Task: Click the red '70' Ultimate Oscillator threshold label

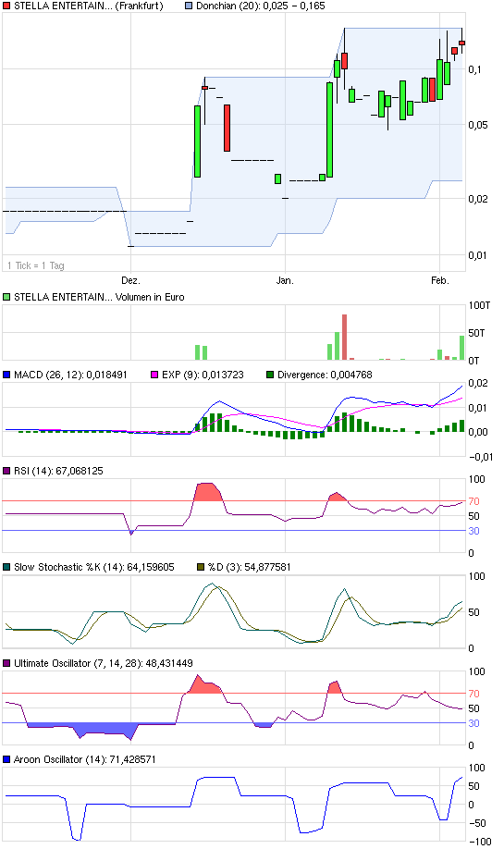Action: (x=473, y=695)
